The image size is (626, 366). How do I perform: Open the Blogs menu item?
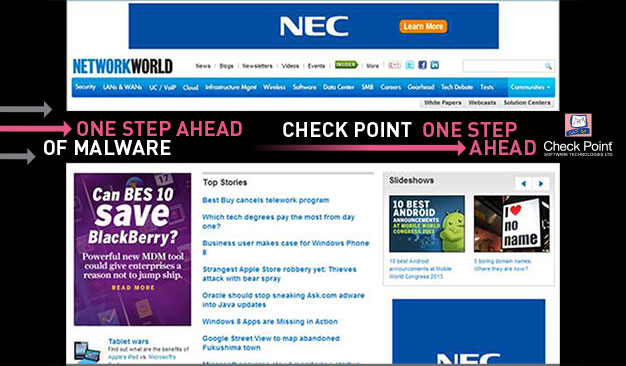[226, 66]
